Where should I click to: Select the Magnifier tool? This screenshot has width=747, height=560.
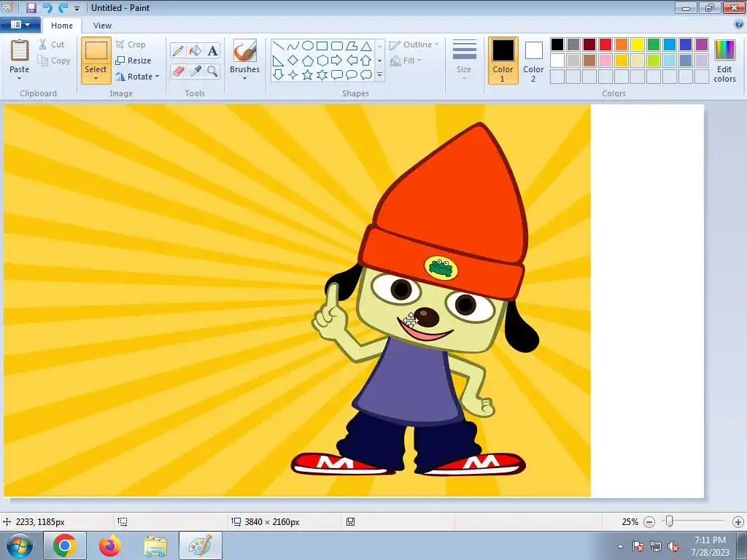pyautogui.click(x=212, y=71)
